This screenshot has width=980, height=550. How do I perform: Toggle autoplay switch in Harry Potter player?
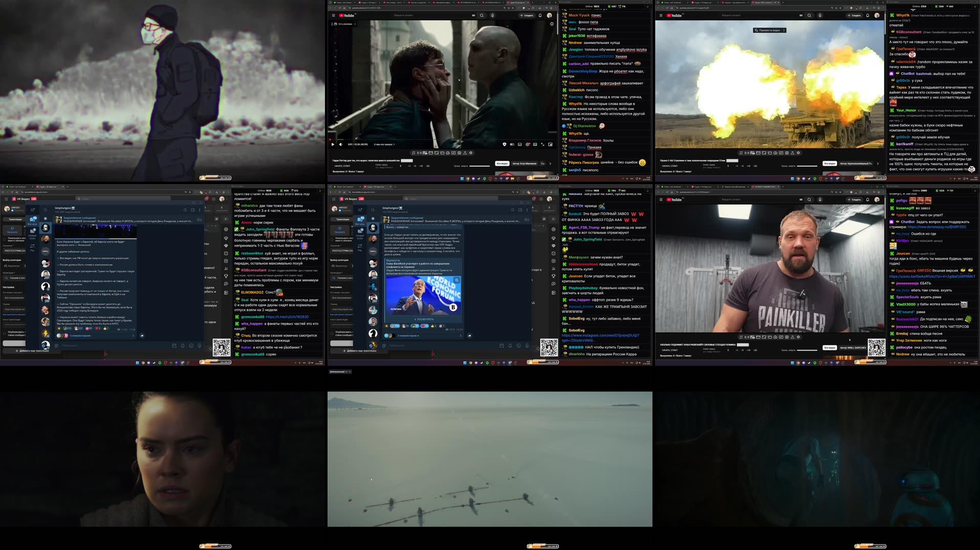512,144
